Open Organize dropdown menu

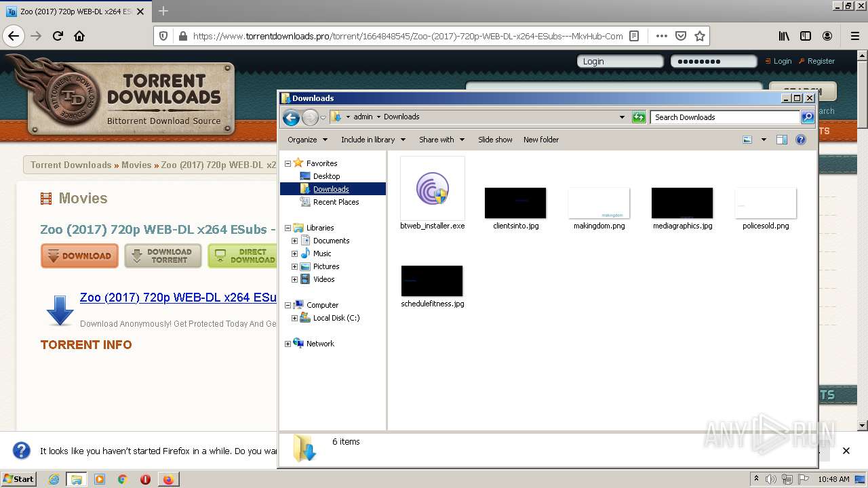click(x=307, y=140)
